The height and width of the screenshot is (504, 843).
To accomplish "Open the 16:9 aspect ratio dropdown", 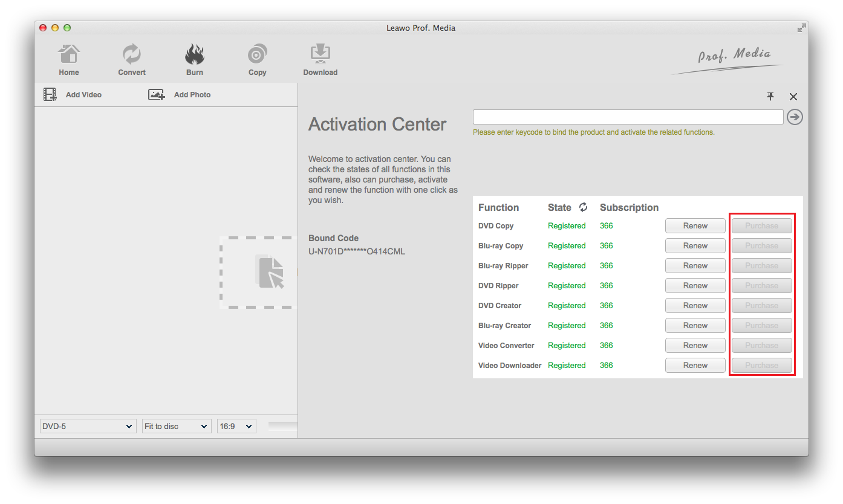I will tap(236, 427).
